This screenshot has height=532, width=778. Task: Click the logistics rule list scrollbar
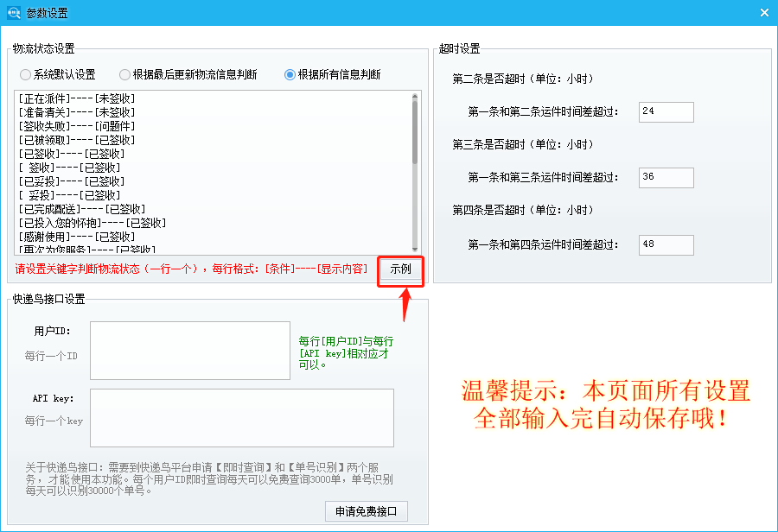pyautogui.click(x=415, y=130)
